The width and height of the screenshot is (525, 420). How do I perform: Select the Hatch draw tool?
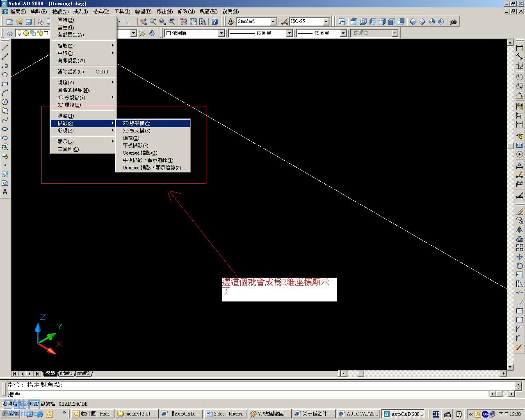(x=5, y=174)
